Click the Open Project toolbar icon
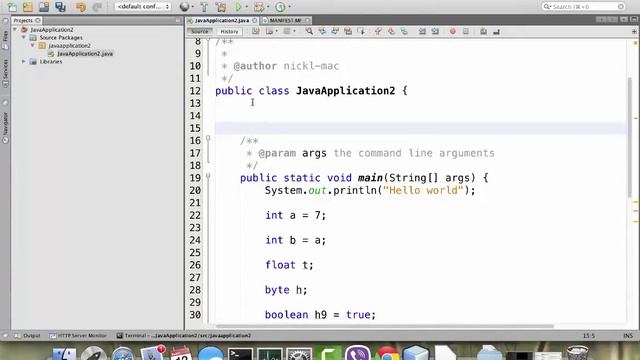This screenshot has width=640, height=360. pos(44,7)
